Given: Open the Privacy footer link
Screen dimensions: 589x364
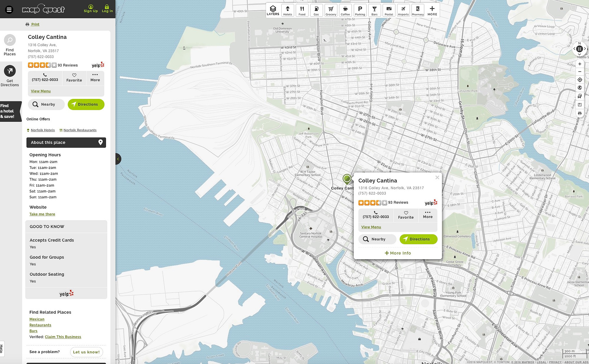Looking at the screenshot, I should pos(555,362).
